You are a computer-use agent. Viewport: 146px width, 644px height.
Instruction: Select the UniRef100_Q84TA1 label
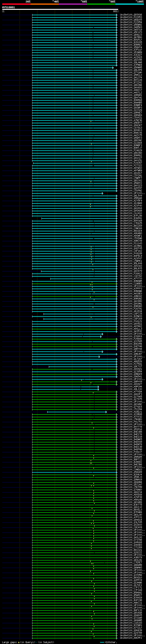(131, 98)
